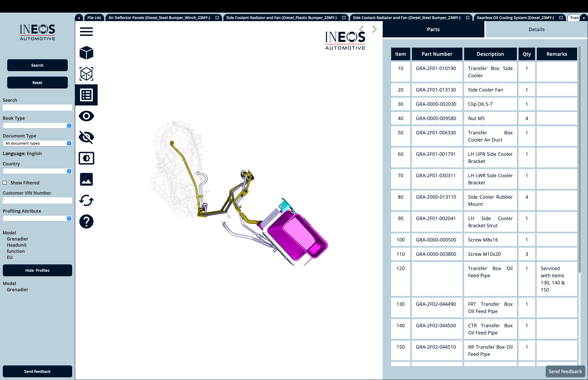The width and height of the screenshot is (588, 380).
Task: Click Send feedback button below parts table
Action: [565, 371]
